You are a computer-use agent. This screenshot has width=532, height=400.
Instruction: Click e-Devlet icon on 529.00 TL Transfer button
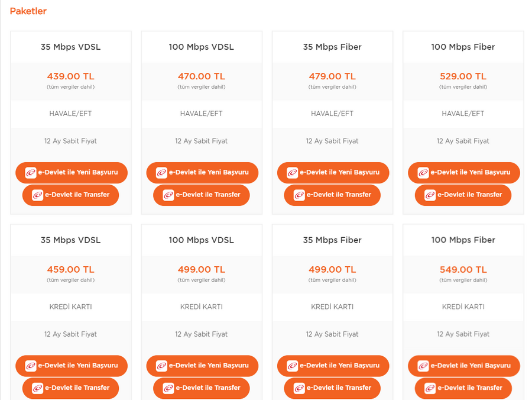tap(430, 195)
